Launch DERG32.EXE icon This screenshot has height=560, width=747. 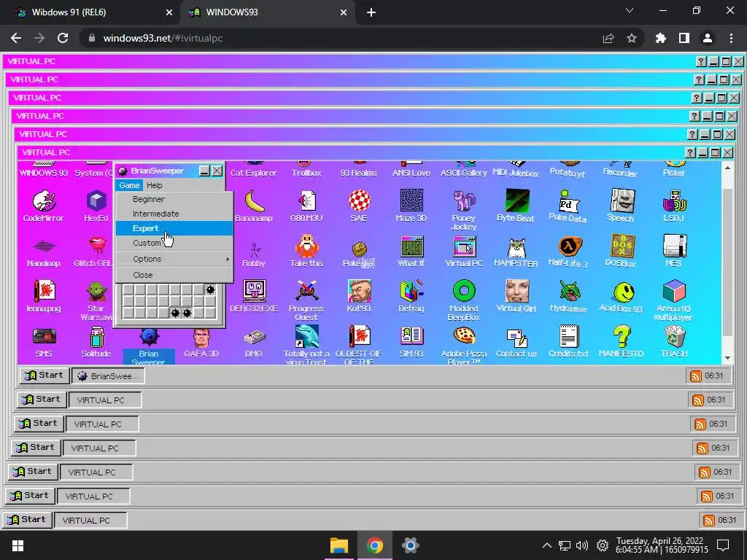(x=254, y=296)
